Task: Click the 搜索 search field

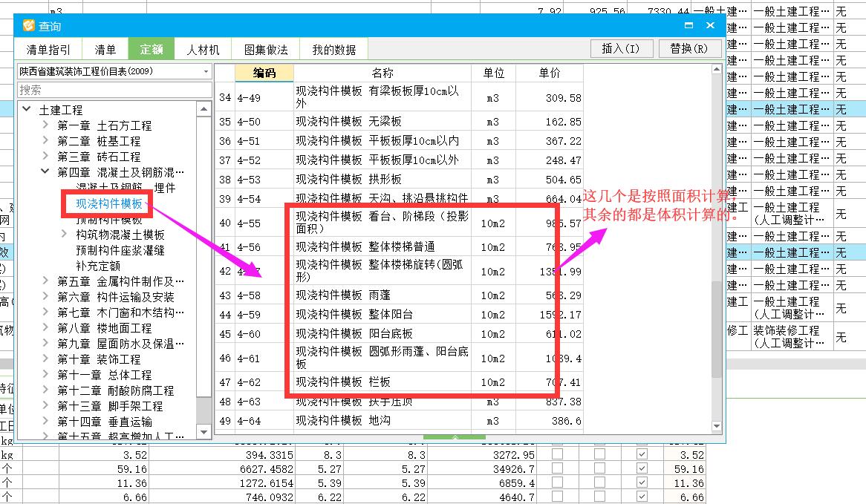Action: [114, 90]
